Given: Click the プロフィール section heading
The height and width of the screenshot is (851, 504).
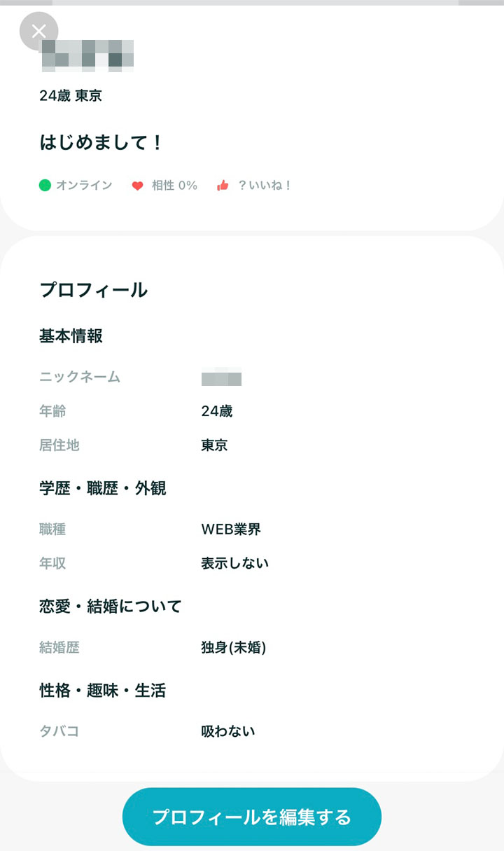Looking at the screenshot, I should (x=94, y=290).
